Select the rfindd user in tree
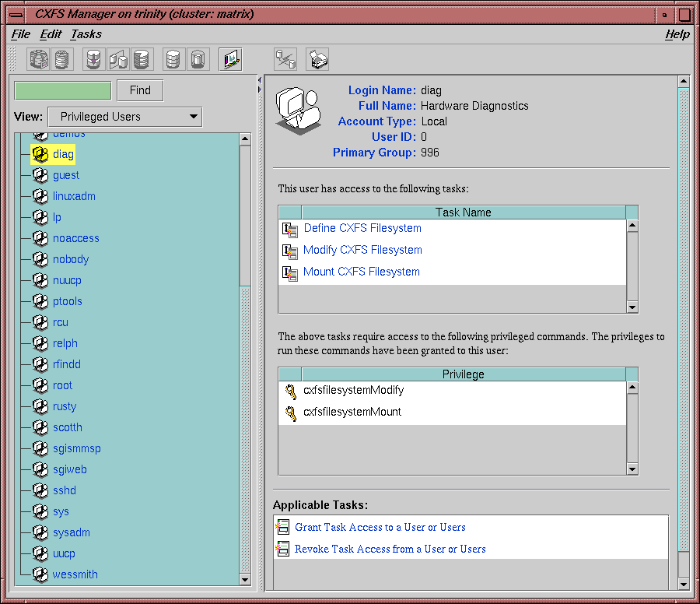Image resolution: width=700 pixels, height=604 pixels. tap(67, 364)
